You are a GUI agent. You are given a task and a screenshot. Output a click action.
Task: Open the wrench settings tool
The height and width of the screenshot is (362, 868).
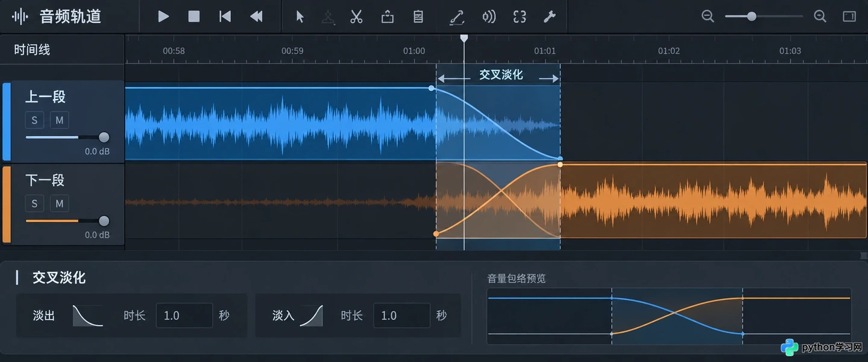tap(549, 16)
